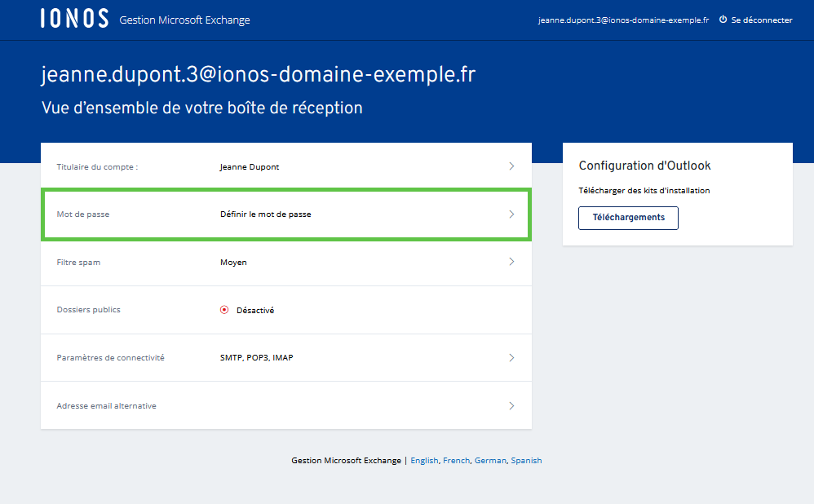Expand the Titulaire du compte chevron

[x=511, y=166]
